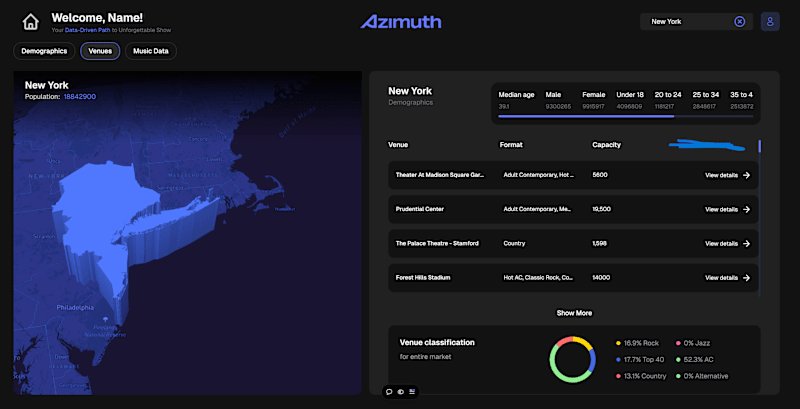
Task: Click the Male population statistic
Action: pos(558,100)
